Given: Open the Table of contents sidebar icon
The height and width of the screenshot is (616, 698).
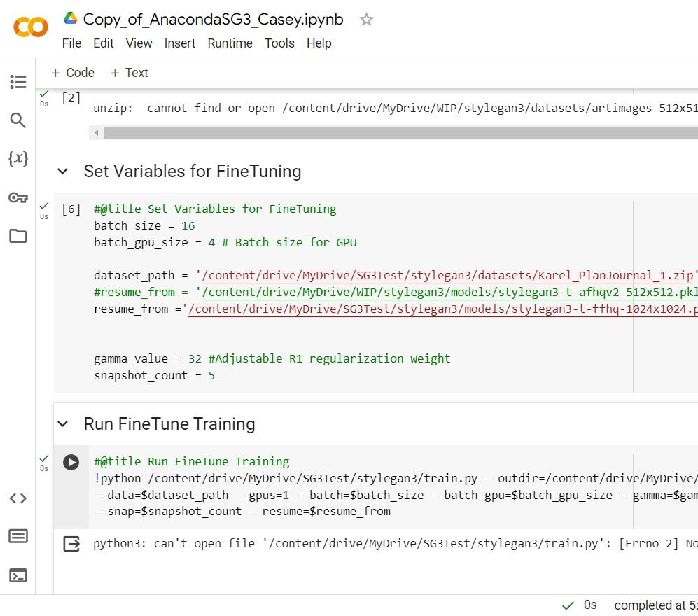Looking at the screenshot, I should coord(18,82).
